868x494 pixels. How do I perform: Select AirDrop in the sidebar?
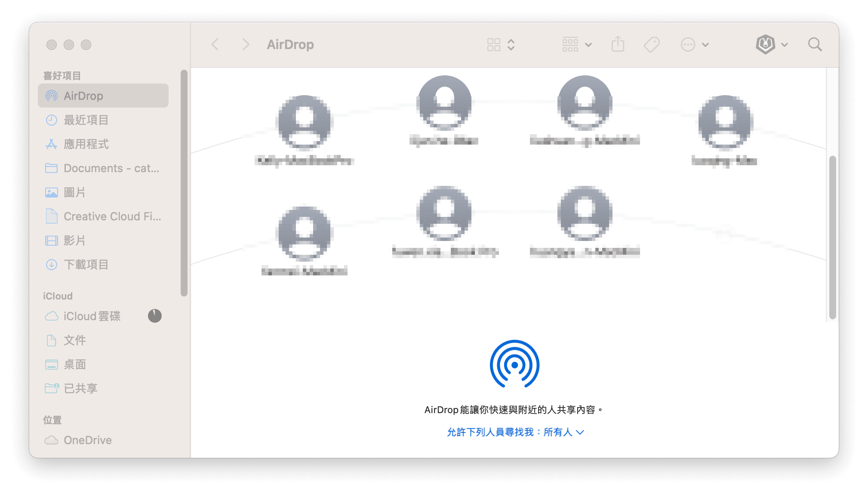point(103,96)
